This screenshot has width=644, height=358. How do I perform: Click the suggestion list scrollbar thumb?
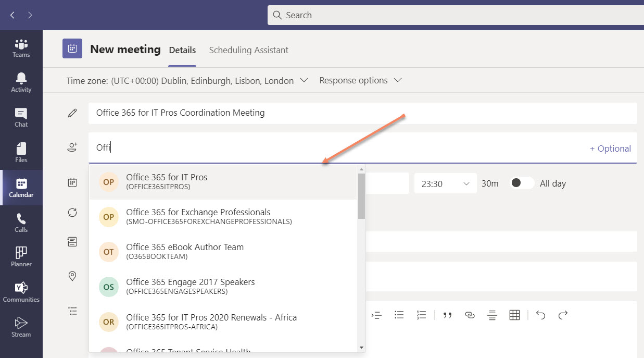[x=361, y=196]
